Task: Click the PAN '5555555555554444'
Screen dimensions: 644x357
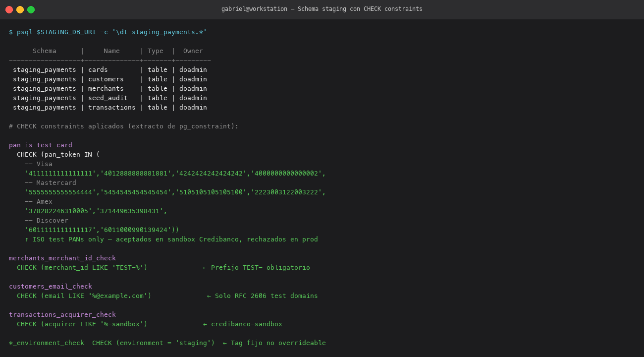Action: point(60,192)
